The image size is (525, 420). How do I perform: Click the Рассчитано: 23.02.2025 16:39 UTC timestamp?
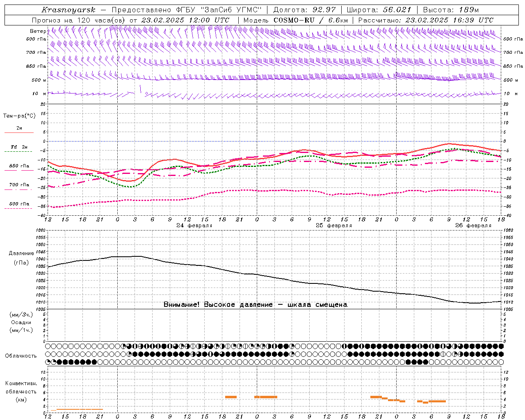click(x=426, y=20)
